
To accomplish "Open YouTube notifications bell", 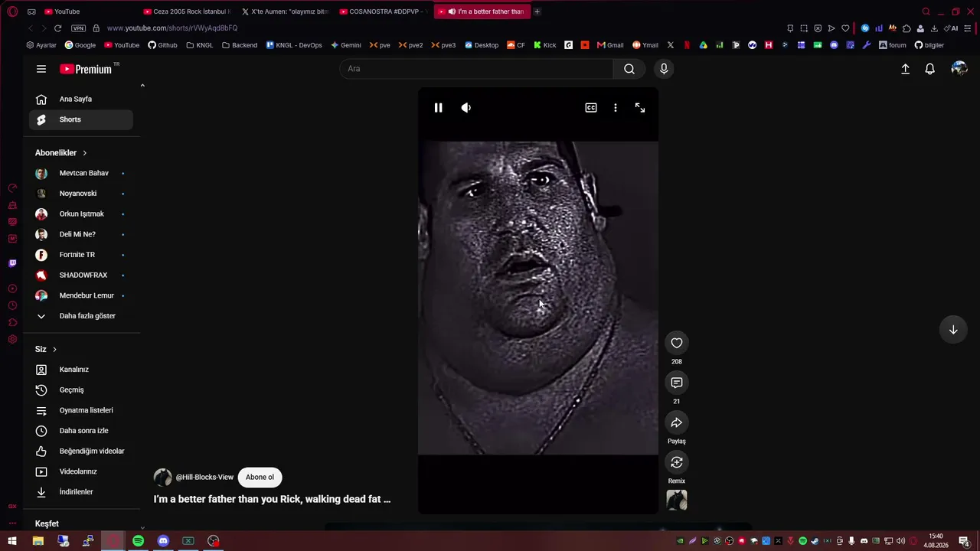I will (x=929, y=69).
